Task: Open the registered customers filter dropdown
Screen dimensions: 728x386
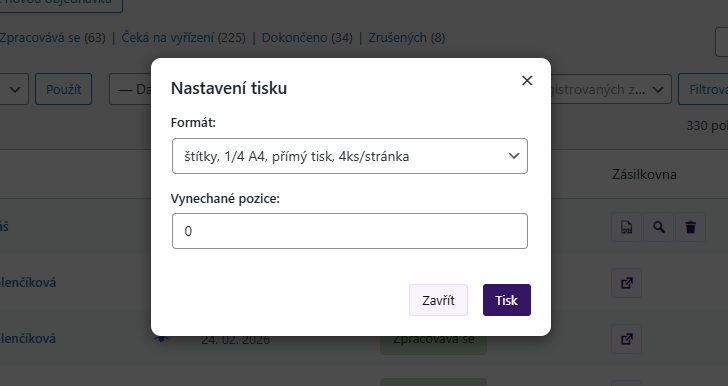Action: [611, 89]
